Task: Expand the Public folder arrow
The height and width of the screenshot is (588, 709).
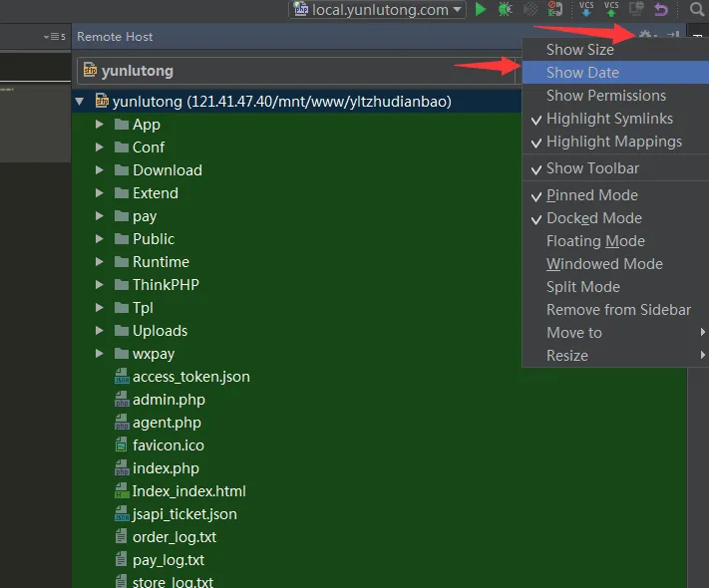Action: [x=100, y=238]
